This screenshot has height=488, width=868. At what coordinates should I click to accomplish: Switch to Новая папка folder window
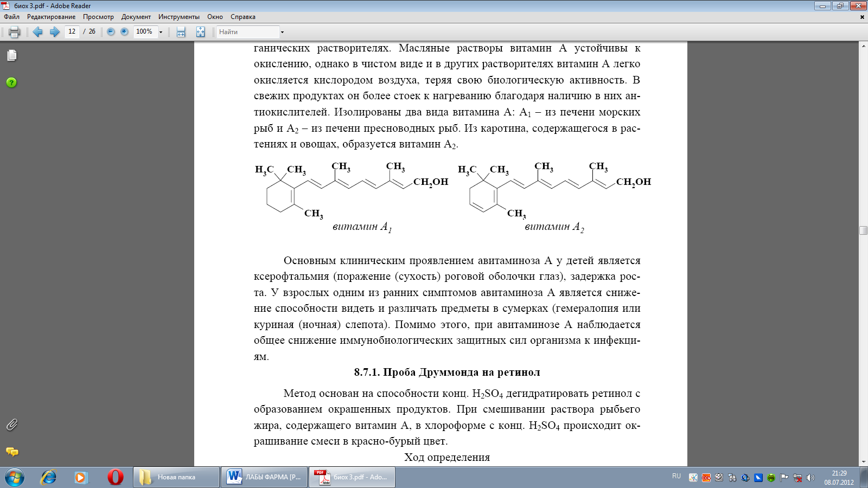click(x=176, y=477)
